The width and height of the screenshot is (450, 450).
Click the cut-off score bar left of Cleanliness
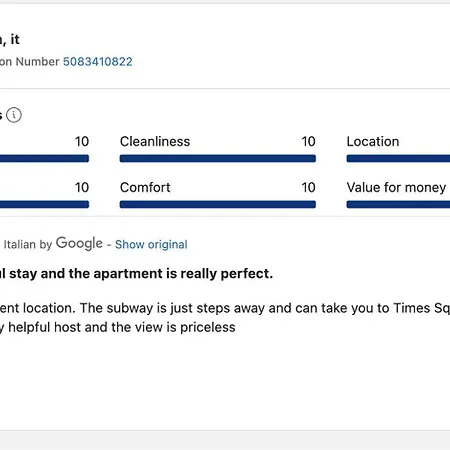[44, 158]
